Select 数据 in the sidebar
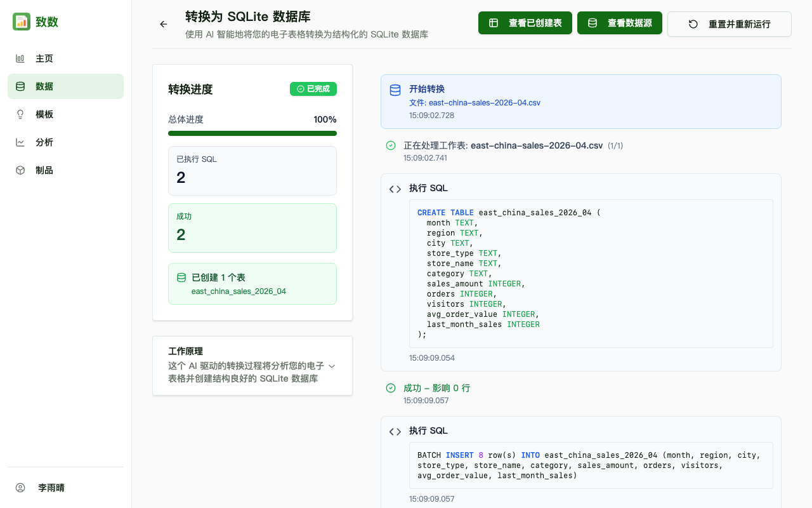 pyautogui.click(x=65, y=86)
